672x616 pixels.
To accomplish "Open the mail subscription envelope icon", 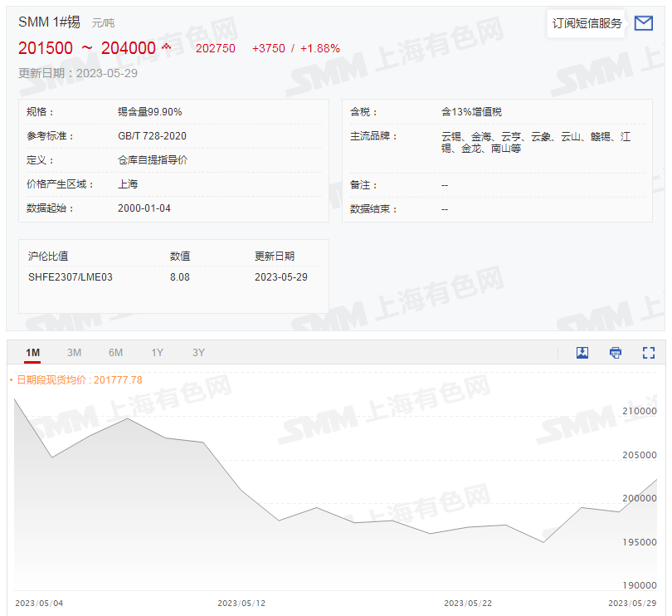I will click(644, 23).
